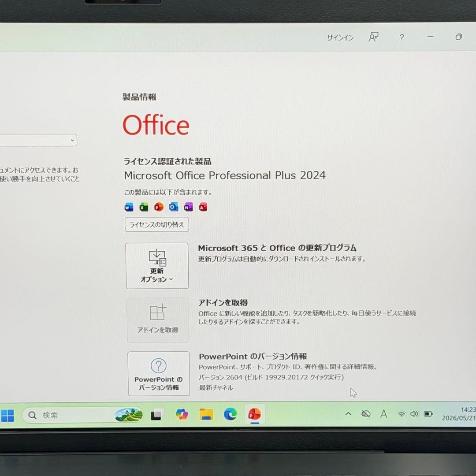Show hidden tray icons with the chevron
The height and width of the screenshot is (476, 476).
[x=348, y=414]
